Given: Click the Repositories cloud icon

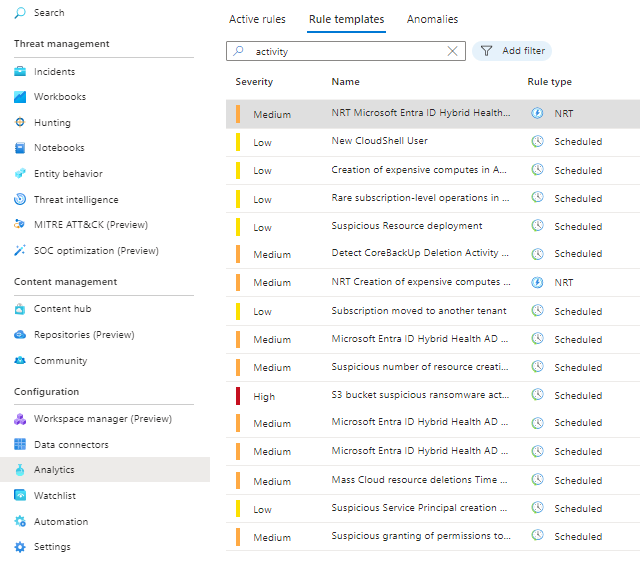Looking at the screenshot, I should click(20, 335).
